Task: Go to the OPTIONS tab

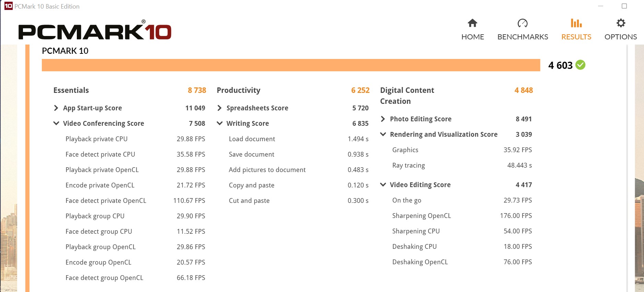Action: (621, 29)
